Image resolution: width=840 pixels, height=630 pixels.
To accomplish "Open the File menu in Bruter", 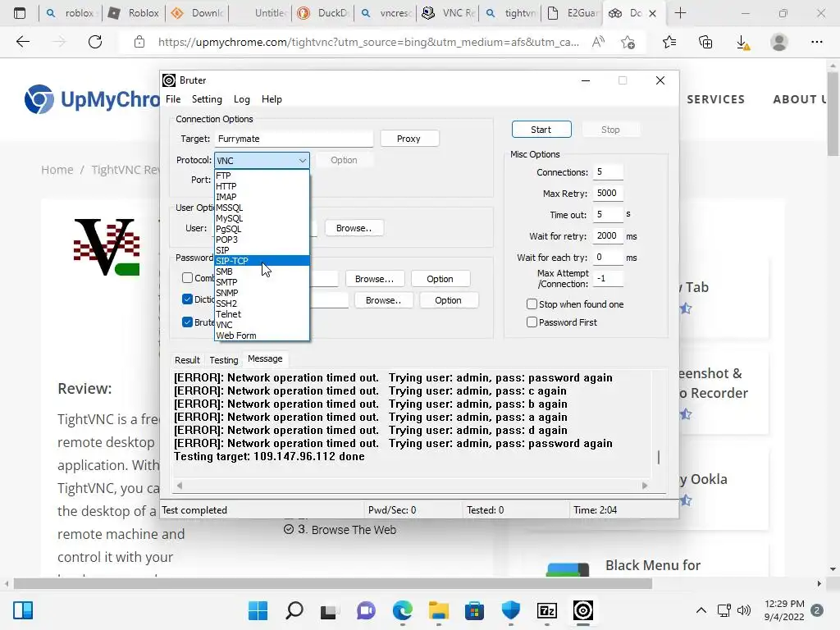I will (x=173, y=99).
